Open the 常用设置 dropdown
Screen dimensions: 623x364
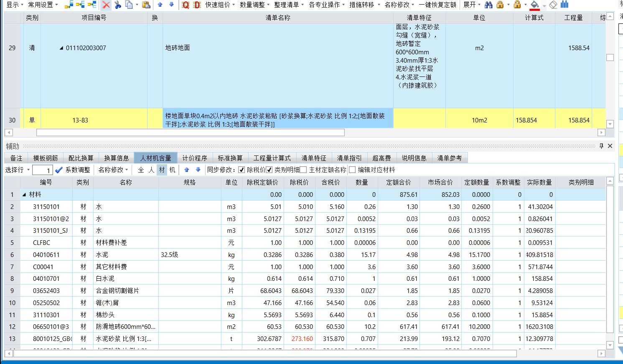coord(43,5)
